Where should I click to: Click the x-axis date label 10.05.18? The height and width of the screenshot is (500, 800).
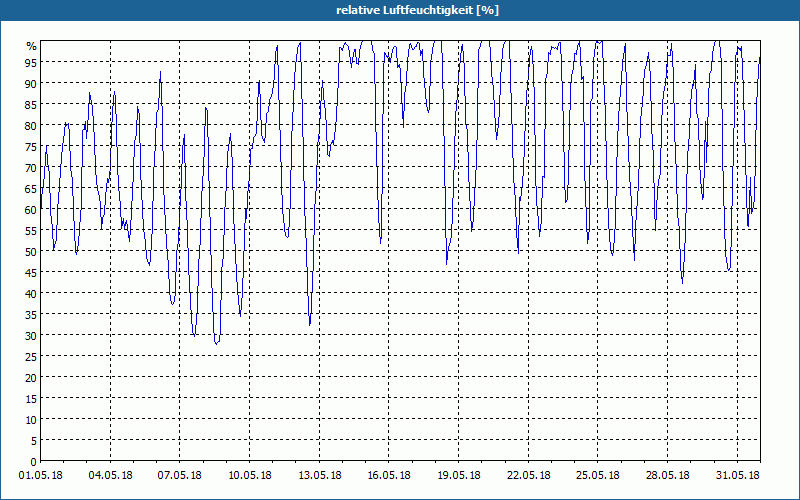[x=249, y=475]
